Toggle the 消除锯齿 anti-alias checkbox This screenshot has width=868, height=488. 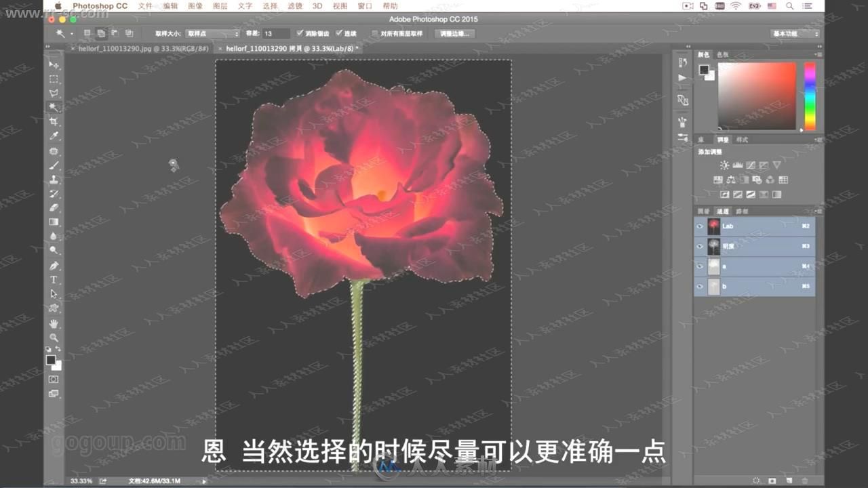coord(301,33)
